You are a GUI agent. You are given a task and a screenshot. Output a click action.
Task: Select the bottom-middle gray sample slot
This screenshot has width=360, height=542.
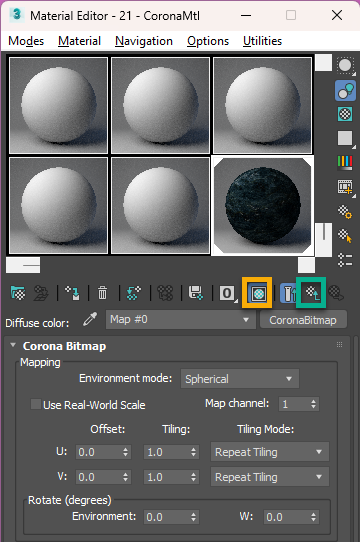point(160,206)
